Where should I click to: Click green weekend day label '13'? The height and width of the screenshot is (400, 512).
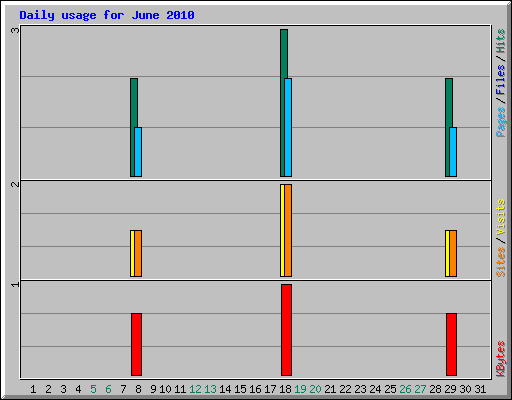[210, 389]
